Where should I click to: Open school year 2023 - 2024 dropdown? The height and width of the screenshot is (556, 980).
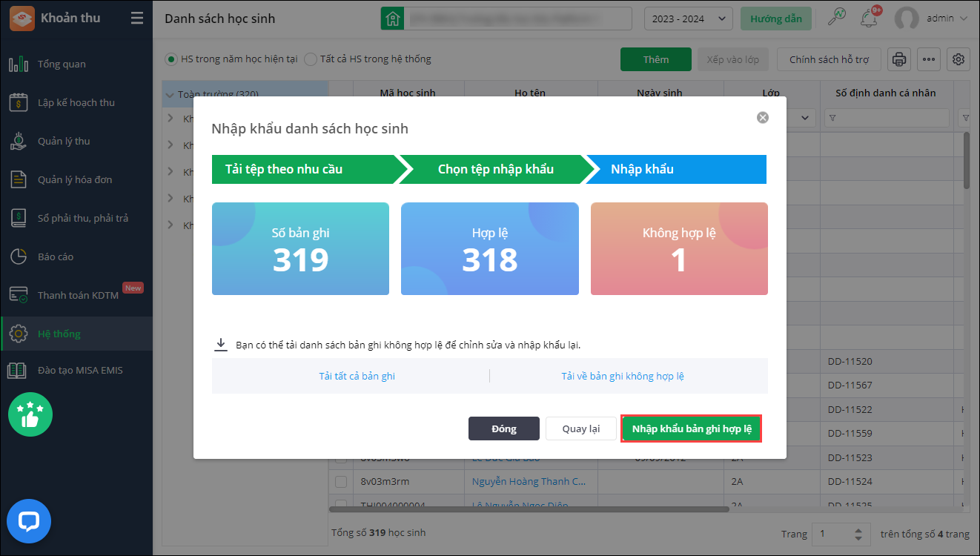[689, 19]
